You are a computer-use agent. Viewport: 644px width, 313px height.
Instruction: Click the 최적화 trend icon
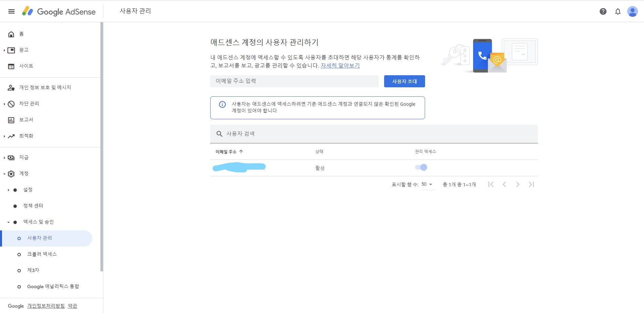(x=11, y=136)
